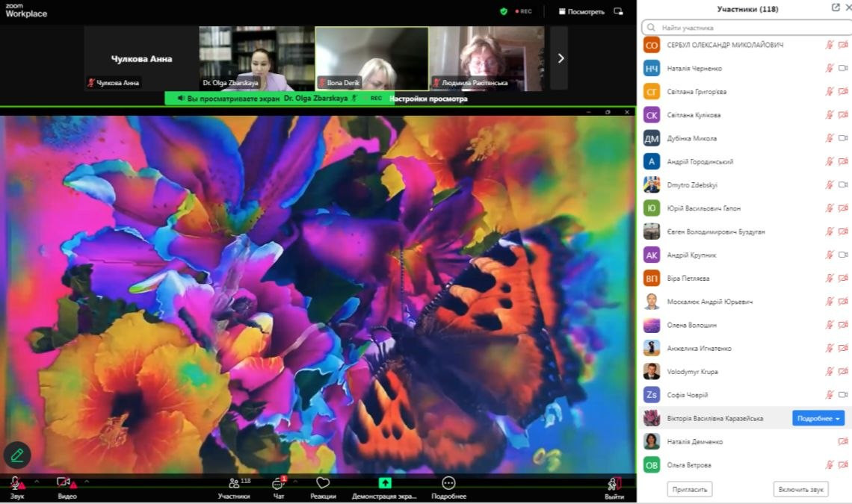Expand video options arrow next to Видео
This screenshot has width=852, height=504.
87,481
